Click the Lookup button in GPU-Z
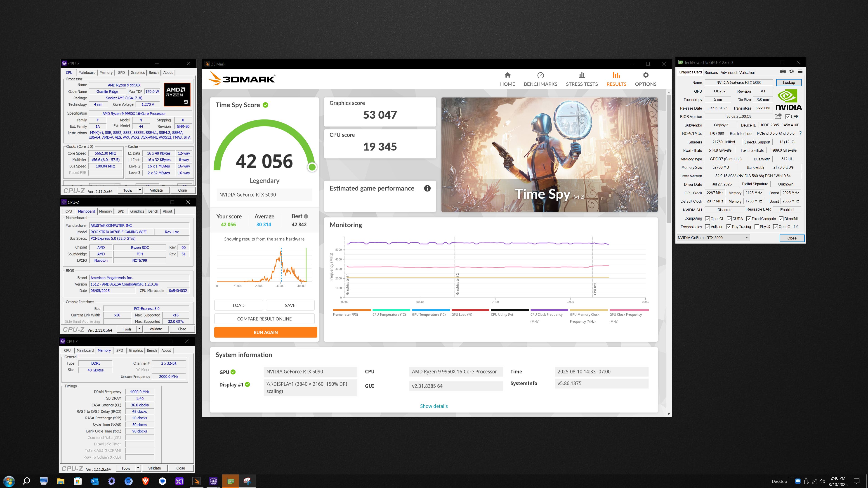The width and height of the screenshot is (868, 488). (x=789, y=82)
